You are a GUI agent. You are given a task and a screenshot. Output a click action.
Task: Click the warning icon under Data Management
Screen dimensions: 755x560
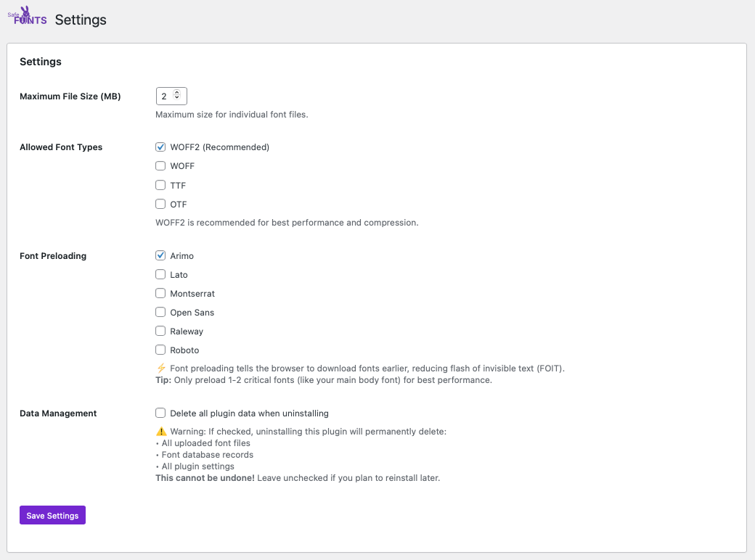click(x=160, y=431)
